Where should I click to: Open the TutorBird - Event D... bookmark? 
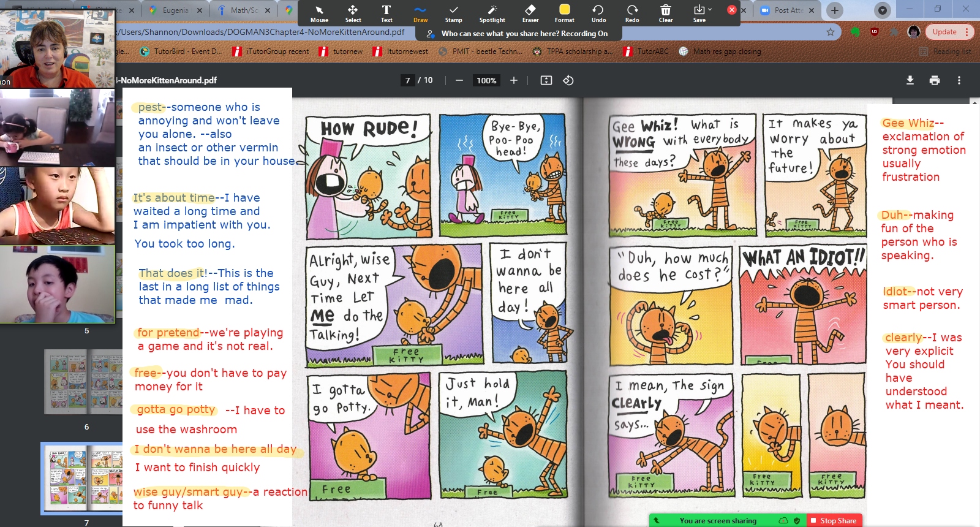pyautogui.click(x=181, y=51)
